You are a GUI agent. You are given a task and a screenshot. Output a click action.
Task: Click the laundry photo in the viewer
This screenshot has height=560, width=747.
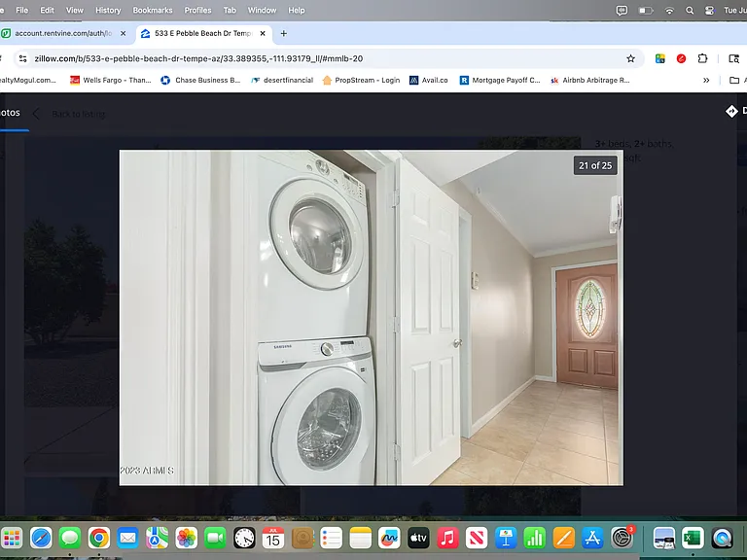tap(372, 318)
